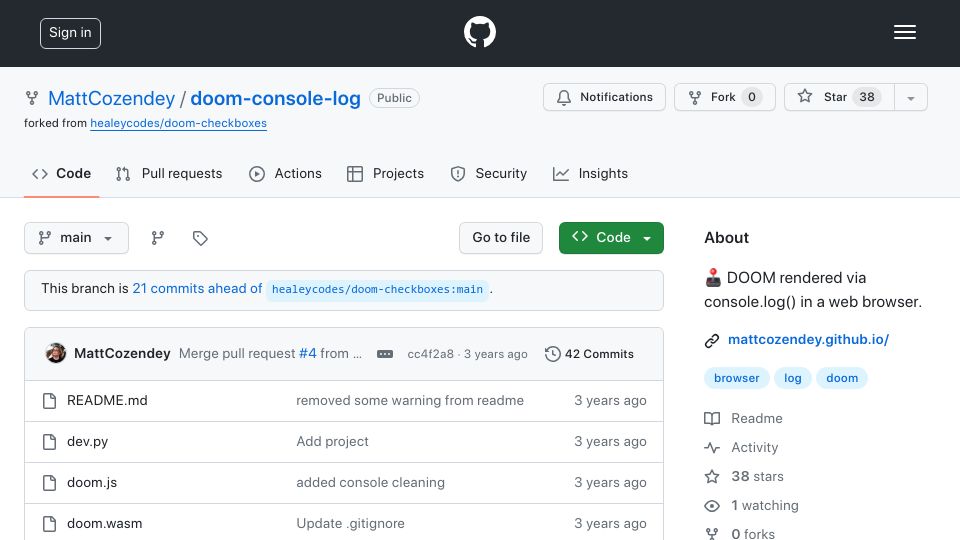Open the green Code dropdown button
The height and width of the screenshot is (540, 960).
point(611,238)
